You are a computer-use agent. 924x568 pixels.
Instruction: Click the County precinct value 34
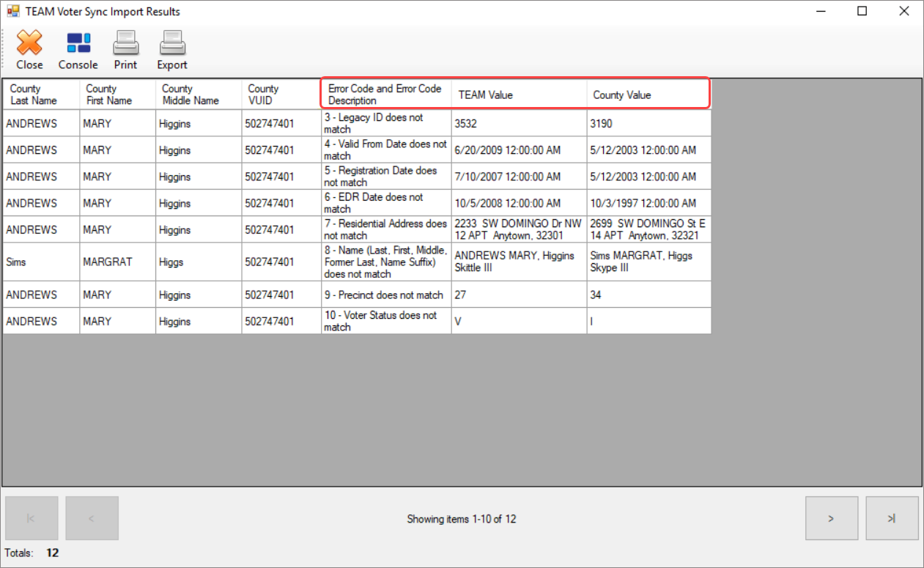coord(648,295)
